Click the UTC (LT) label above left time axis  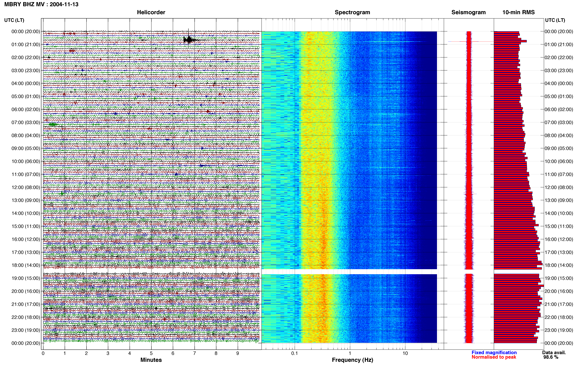[14, 20]
